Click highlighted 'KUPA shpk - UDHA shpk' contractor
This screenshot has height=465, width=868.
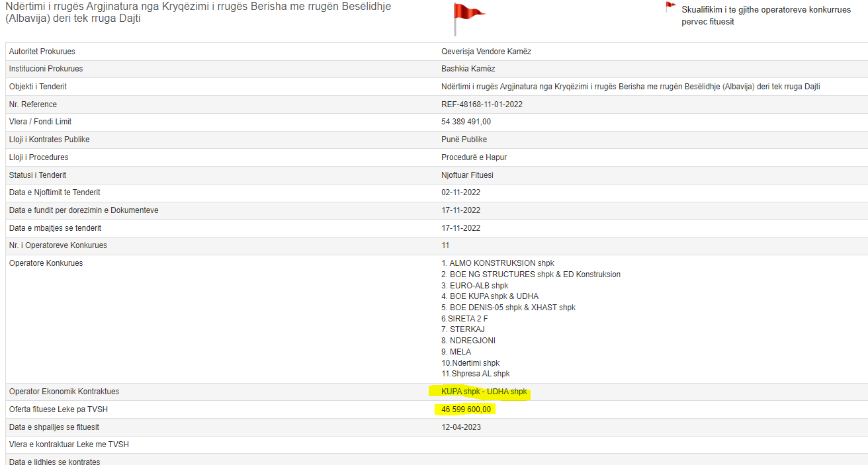pos(484,392)
